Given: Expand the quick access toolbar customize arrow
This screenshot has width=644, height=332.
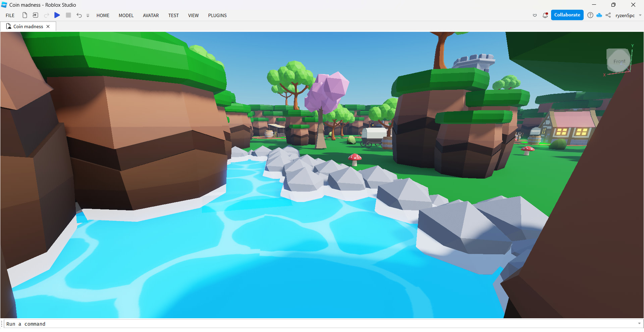Looking at the screenshot, I should coord(88,15).
